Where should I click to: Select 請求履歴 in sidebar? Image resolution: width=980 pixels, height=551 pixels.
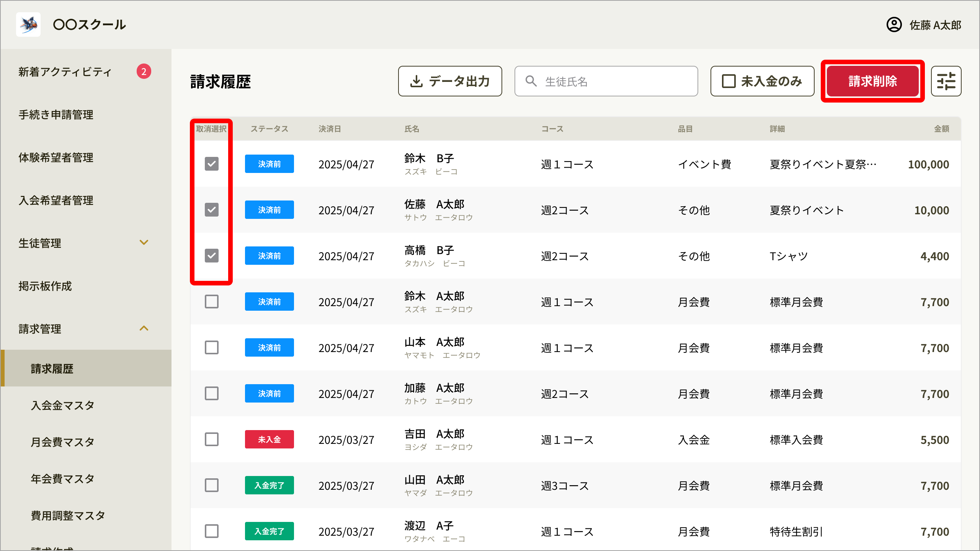click(x=86, y=368)
